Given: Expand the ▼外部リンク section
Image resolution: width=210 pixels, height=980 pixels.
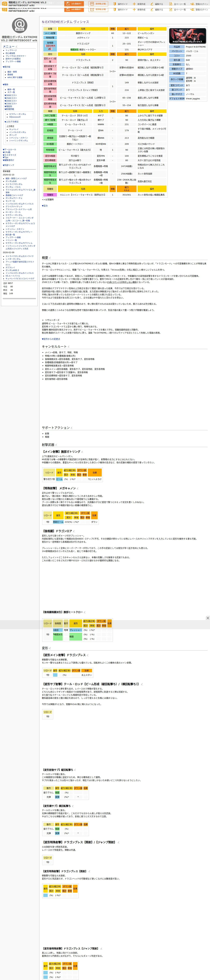Looking at the screenshot, I should [8, 165].
